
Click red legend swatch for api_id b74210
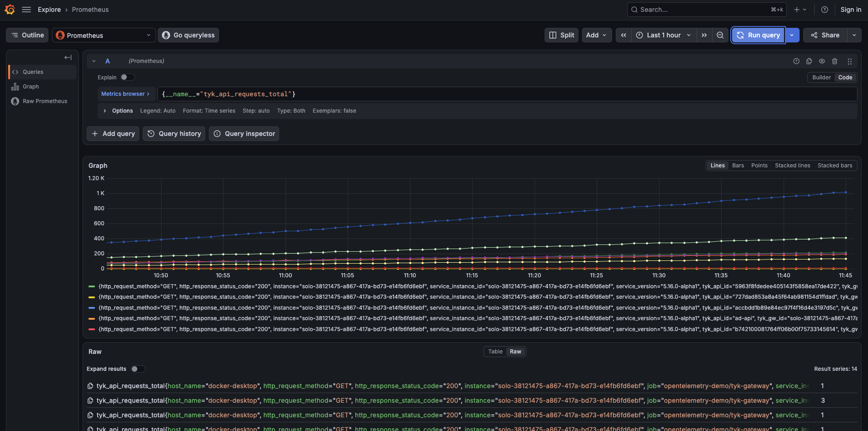(92, 329)
